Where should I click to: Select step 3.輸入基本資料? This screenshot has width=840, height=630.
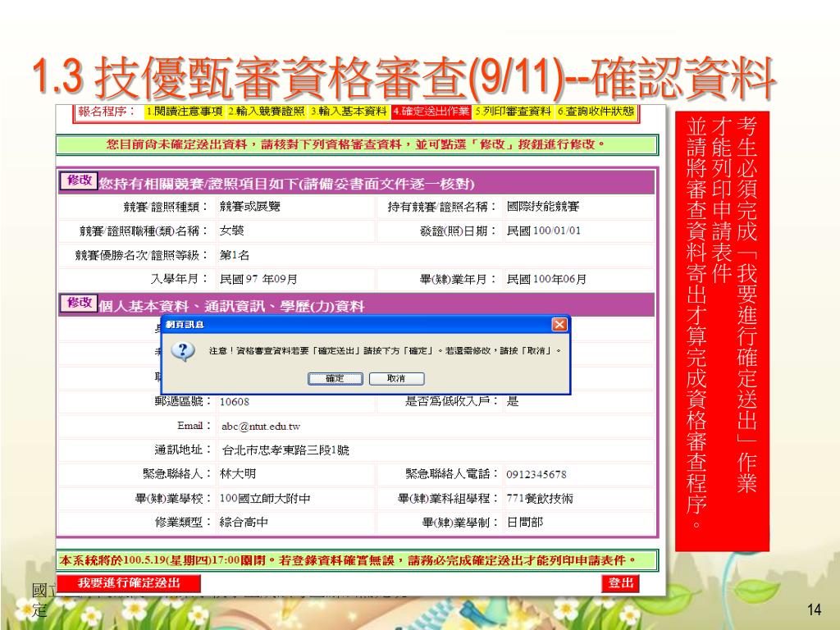click(349, 112)
